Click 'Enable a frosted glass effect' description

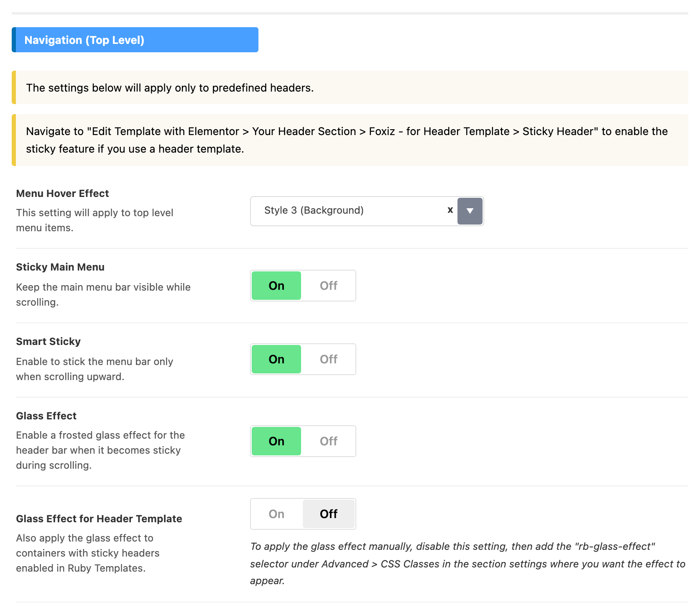point(100,450)
